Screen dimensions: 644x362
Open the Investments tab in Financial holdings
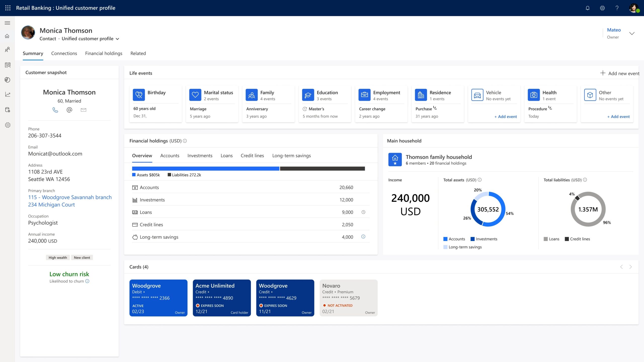coord(200,155)
